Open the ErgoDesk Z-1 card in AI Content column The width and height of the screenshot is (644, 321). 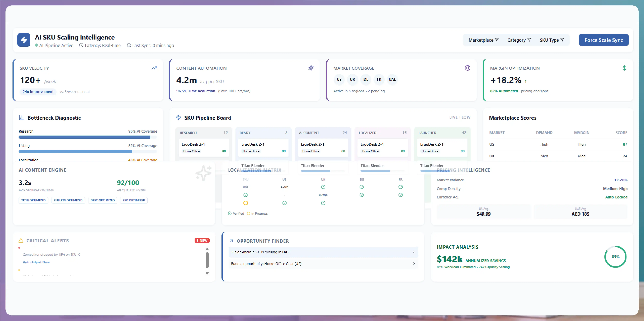pos(323,148)
